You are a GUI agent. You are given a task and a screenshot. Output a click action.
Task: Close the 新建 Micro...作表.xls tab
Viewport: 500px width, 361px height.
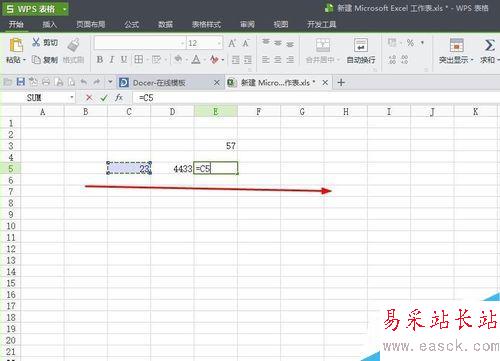(x=325, y=82)
